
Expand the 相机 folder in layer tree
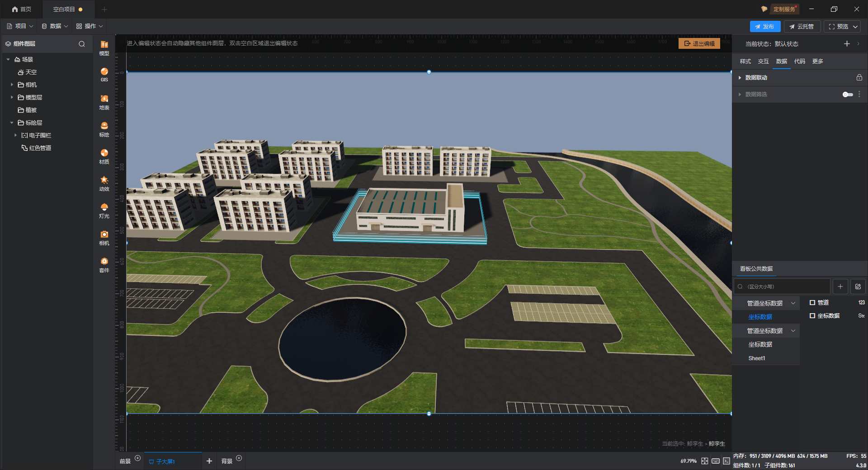(x=12, y=85)
